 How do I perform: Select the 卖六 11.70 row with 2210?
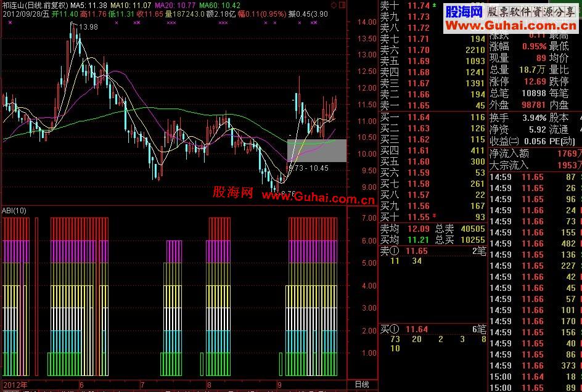click(433, 50)
